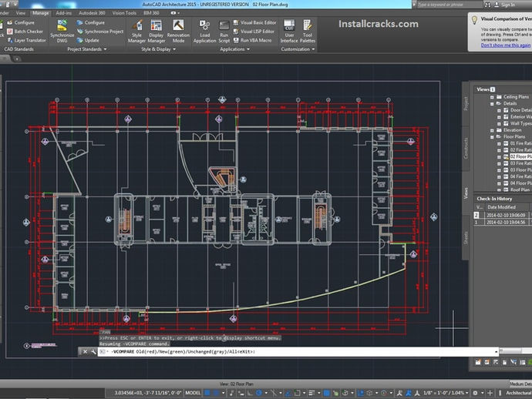This screenshot has width=532, height=399.
Task: Open the Style Manager tool
Action: (x=136, y=31)
